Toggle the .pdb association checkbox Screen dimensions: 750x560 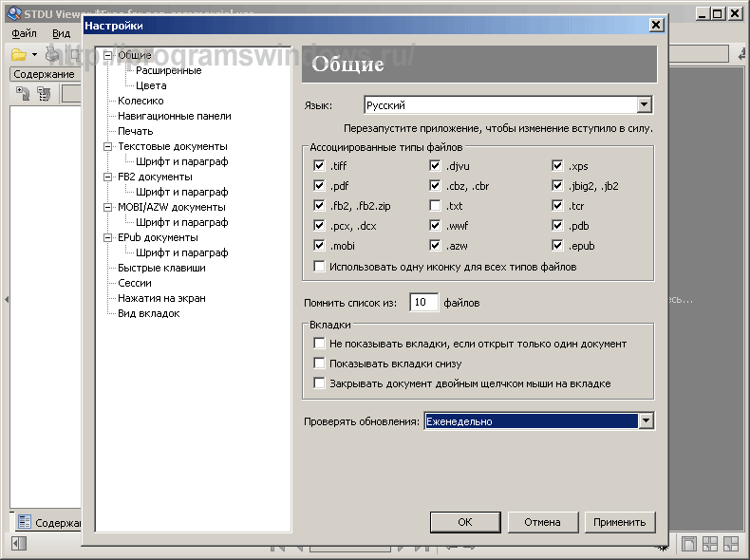coord(557,225)
